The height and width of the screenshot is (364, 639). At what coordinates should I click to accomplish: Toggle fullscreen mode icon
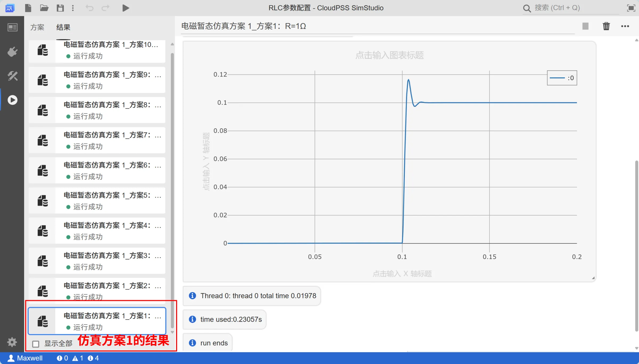tap(631, 8)
